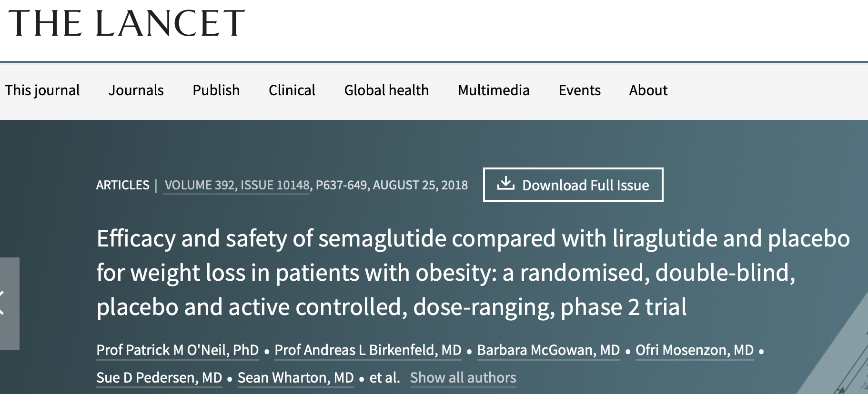Expand Show all authors
The image size is (868, 394).
click(463, 378)
